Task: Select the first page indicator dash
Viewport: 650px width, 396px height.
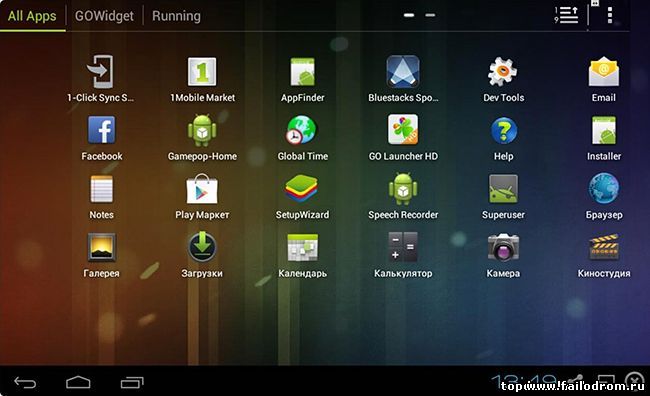Action: pyautogui.click(x=409, y=15)
